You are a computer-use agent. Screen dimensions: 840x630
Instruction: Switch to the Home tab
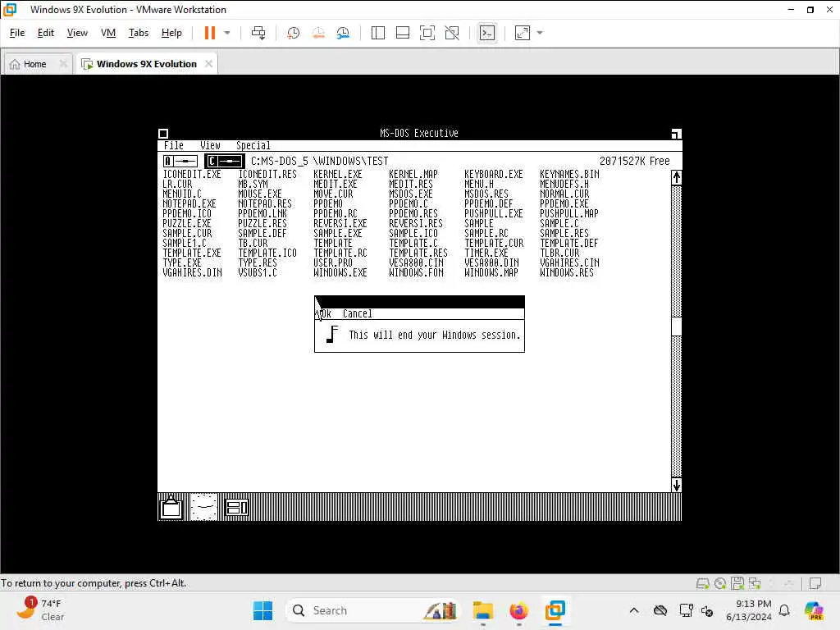(34, 64)
